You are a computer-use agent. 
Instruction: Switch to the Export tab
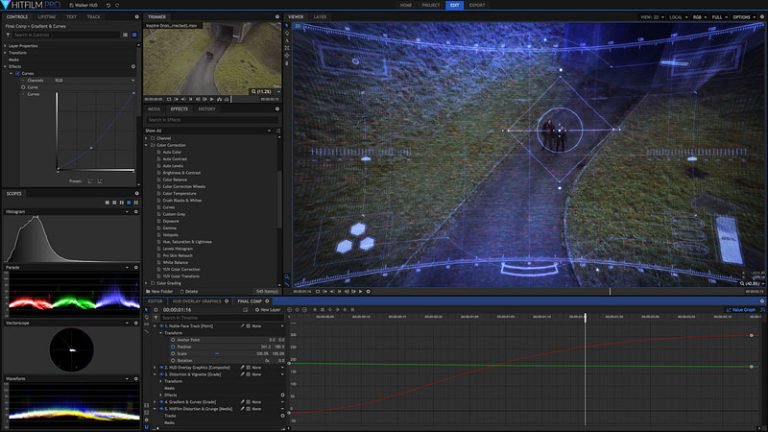477,5
